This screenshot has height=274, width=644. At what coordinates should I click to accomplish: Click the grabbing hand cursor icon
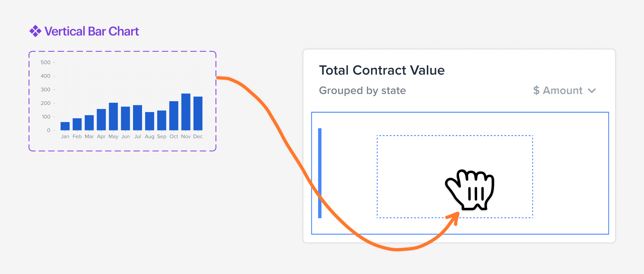(x=470, y=190)
